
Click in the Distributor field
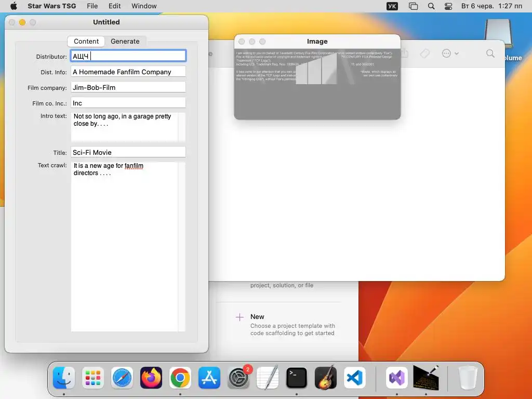coord(128,56)
